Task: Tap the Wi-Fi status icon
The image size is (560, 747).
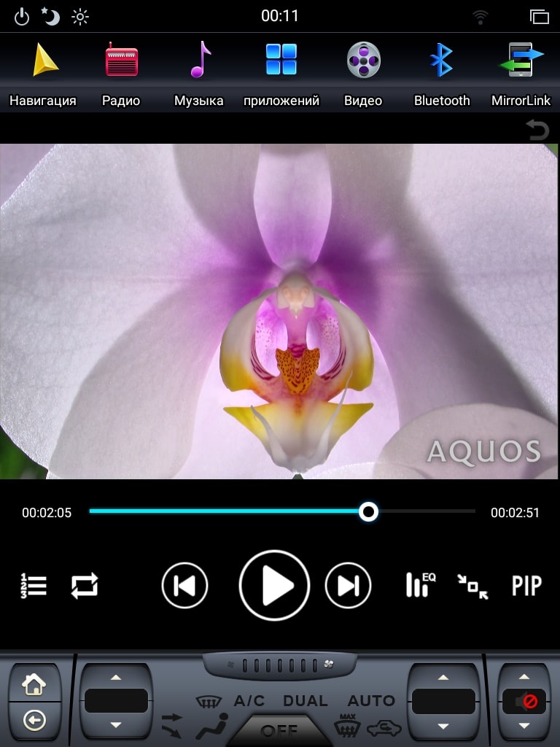Action: click(480, 18)
